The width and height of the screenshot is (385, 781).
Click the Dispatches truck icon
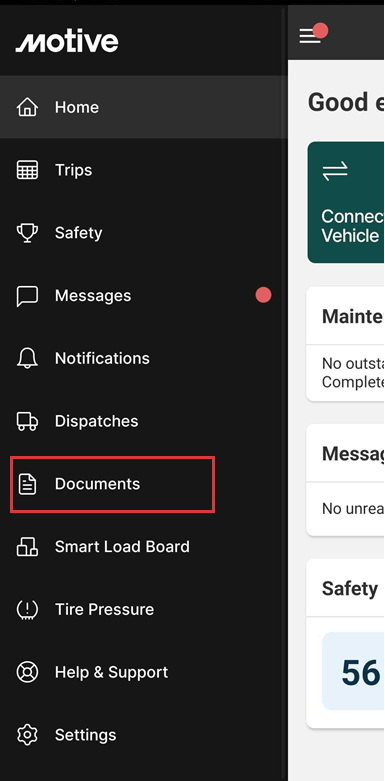pyautogui.click(x=27, y=421)
